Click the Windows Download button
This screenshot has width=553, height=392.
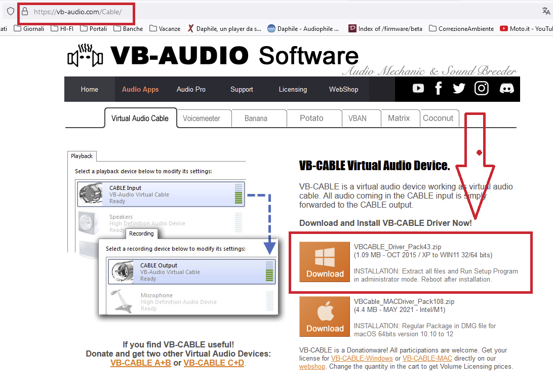[325, 262]
